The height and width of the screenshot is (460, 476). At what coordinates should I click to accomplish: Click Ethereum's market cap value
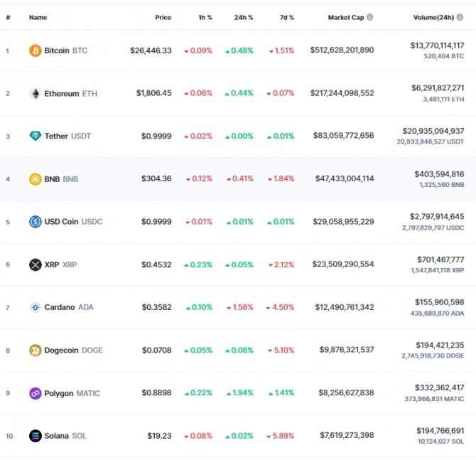pos(342,93)
